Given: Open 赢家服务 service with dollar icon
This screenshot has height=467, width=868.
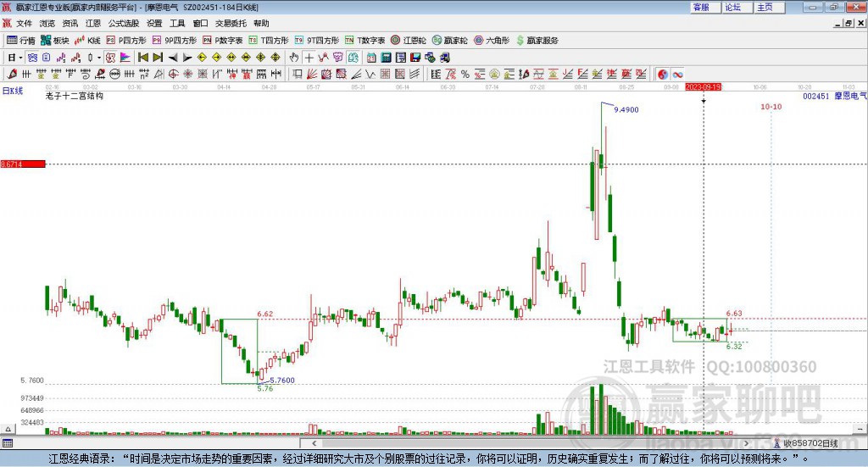Looking at the screenshot, I should coord(537,41).
